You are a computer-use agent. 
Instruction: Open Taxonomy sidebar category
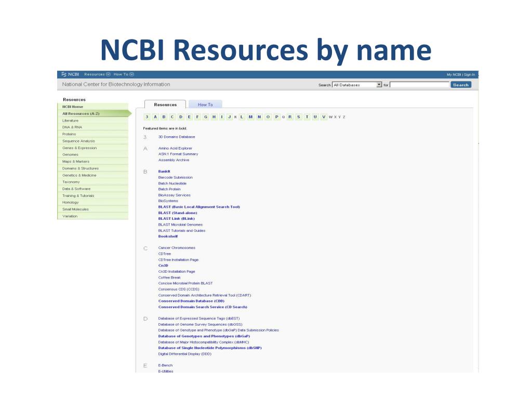click(x=93, y=182)
